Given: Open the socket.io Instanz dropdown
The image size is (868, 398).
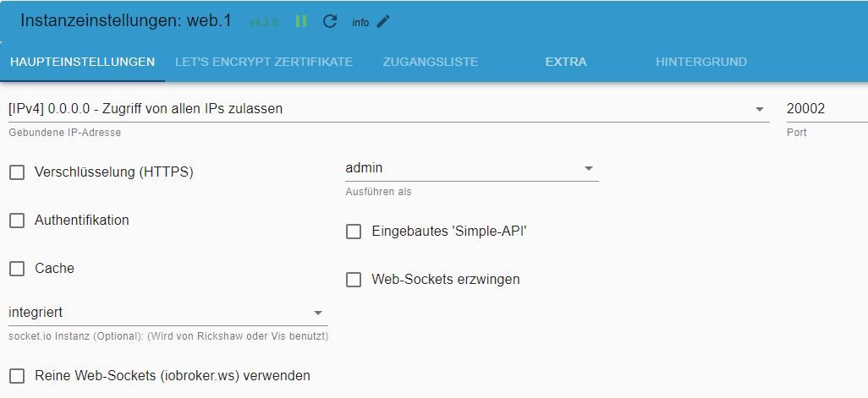Looking at the screenshot, I should (167, 313).
